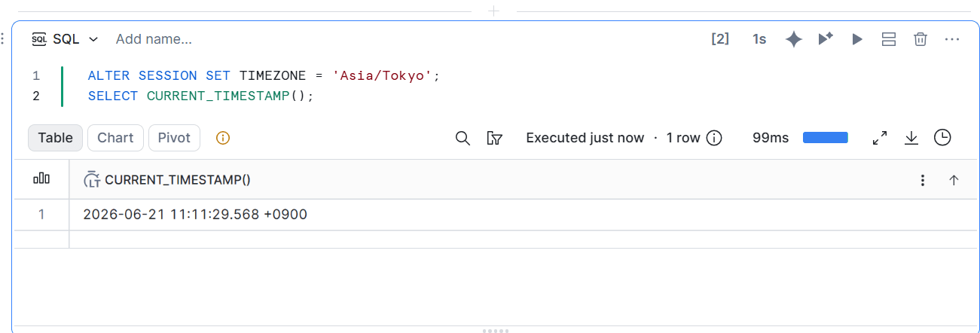The height and width of the screenshot is (333, 980).
Task: Click the cell drag handle dots
Action: click(x=3, y=39)
